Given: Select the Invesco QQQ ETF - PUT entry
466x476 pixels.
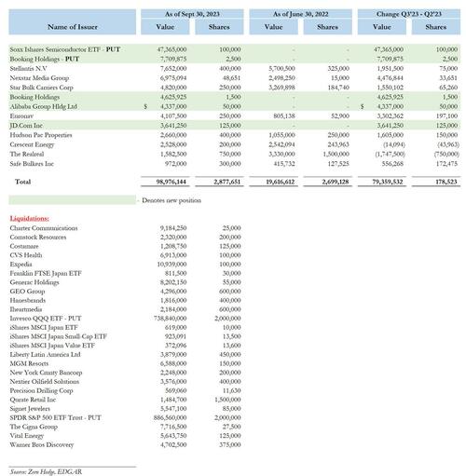Looking at the screenshot, I should pyautogui.click(x=46, y=319).
